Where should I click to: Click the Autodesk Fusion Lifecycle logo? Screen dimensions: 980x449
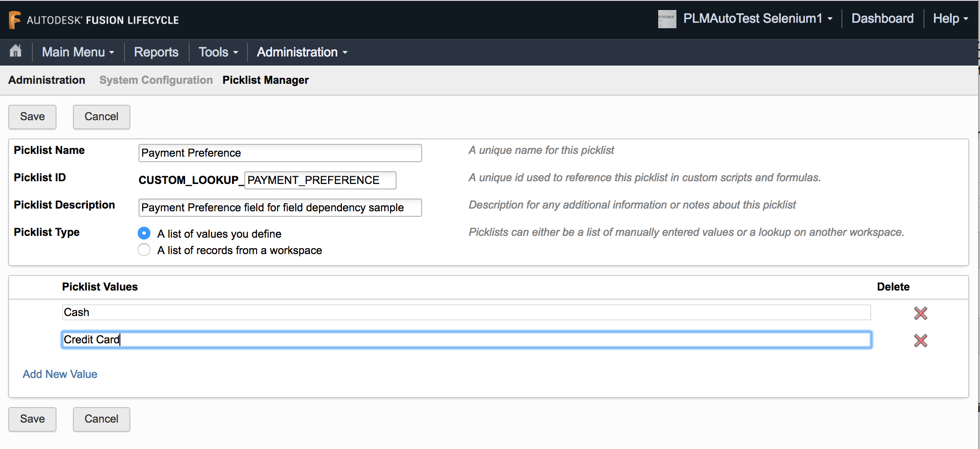click(93, 19)
